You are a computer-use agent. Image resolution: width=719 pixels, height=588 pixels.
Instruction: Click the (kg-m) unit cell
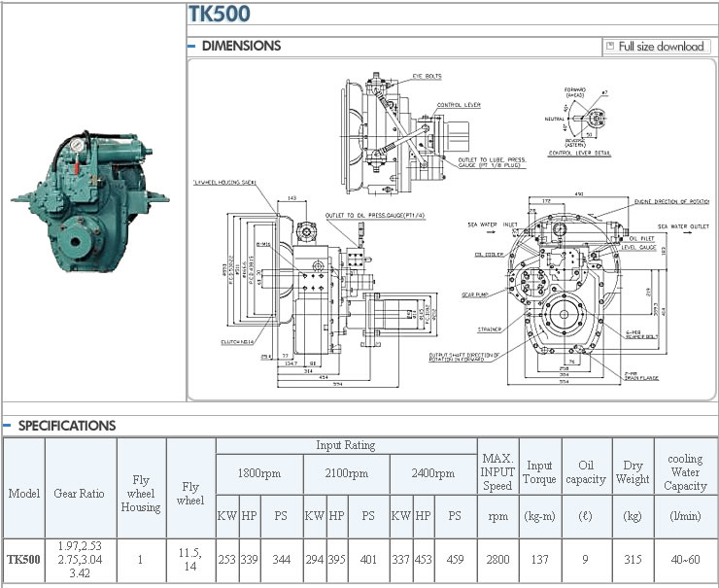[x=539, y=516]
